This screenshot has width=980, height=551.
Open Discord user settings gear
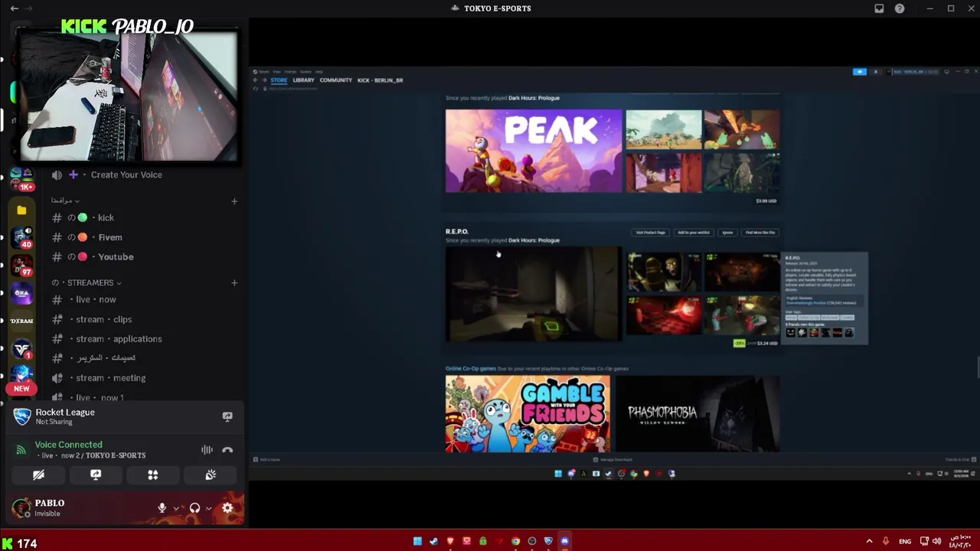coord(227,508)
